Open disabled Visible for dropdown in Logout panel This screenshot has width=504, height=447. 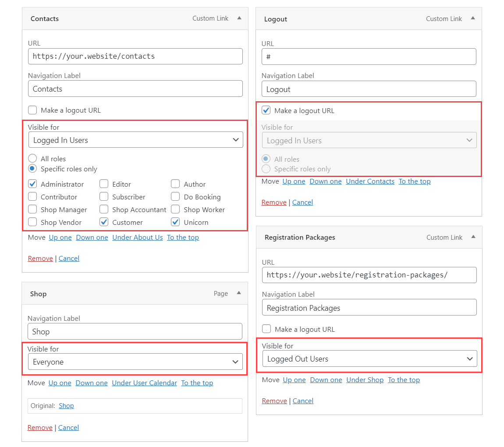tap(369, 140)
